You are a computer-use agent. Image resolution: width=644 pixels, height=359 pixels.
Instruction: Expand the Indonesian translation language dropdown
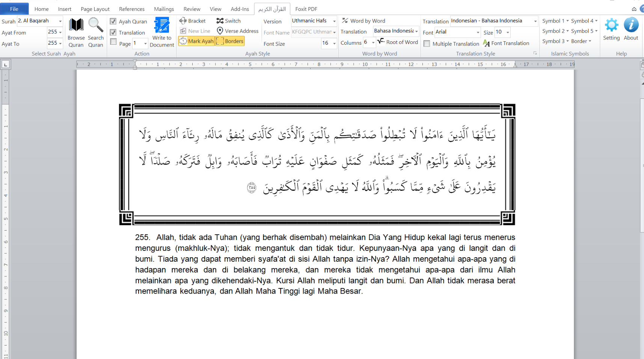click(535, 21)
